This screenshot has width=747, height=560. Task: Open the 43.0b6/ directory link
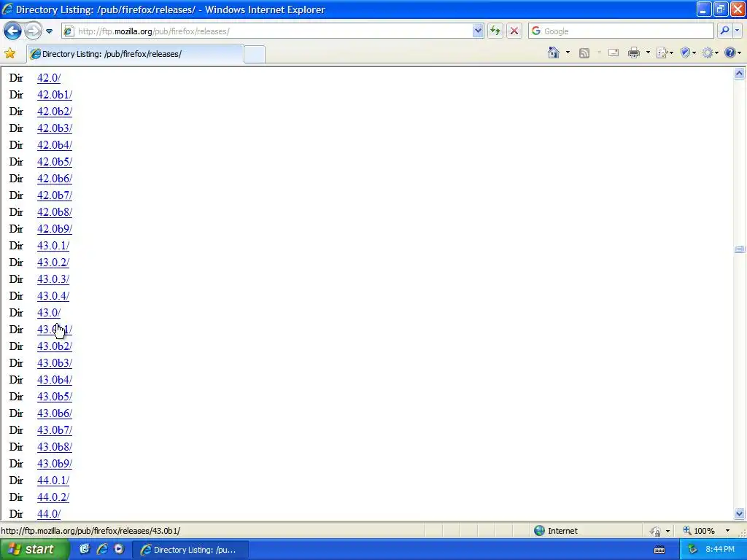55,413
